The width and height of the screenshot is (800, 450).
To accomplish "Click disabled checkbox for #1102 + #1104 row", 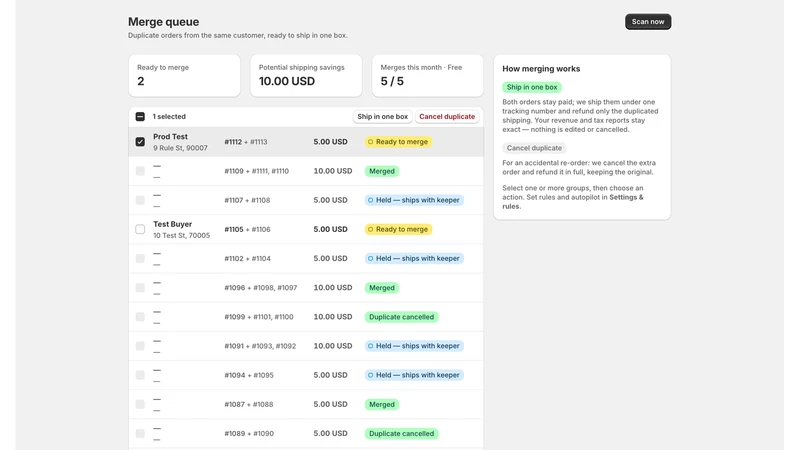I will pos(140,258).
